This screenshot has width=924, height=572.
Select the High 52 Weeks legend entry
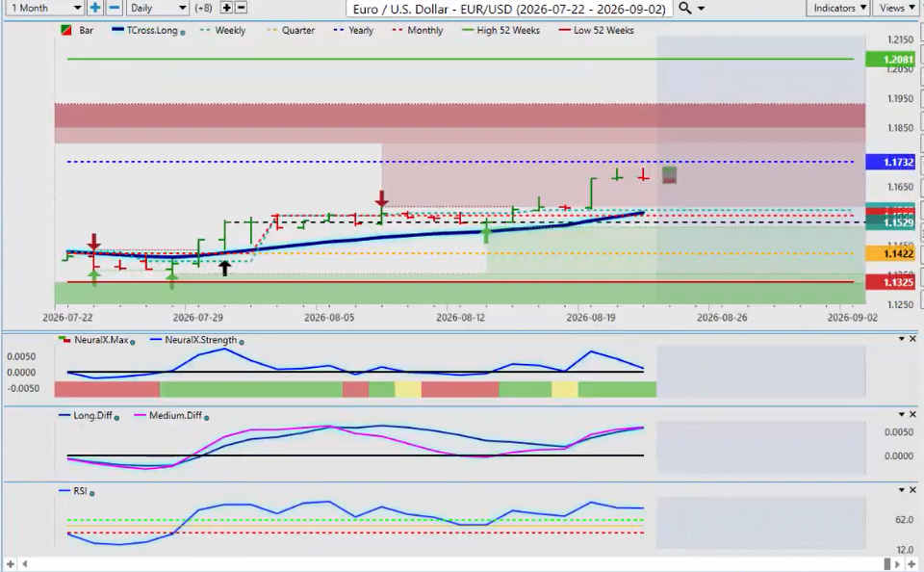500,30
